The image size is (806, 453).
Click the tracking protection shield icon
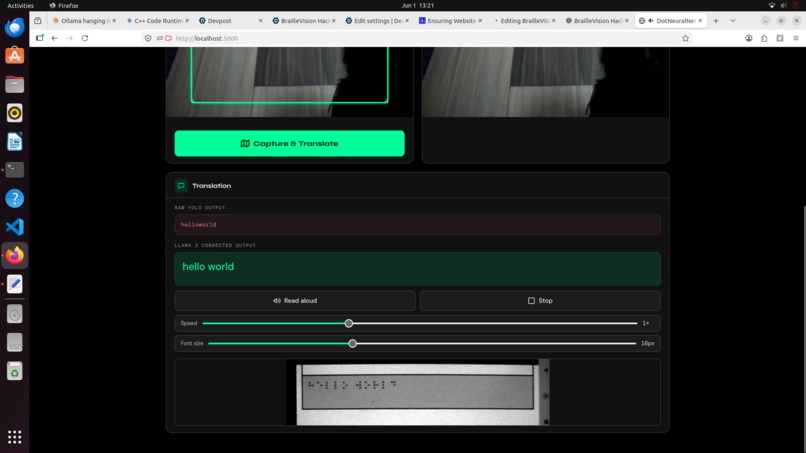click(148, 38)
